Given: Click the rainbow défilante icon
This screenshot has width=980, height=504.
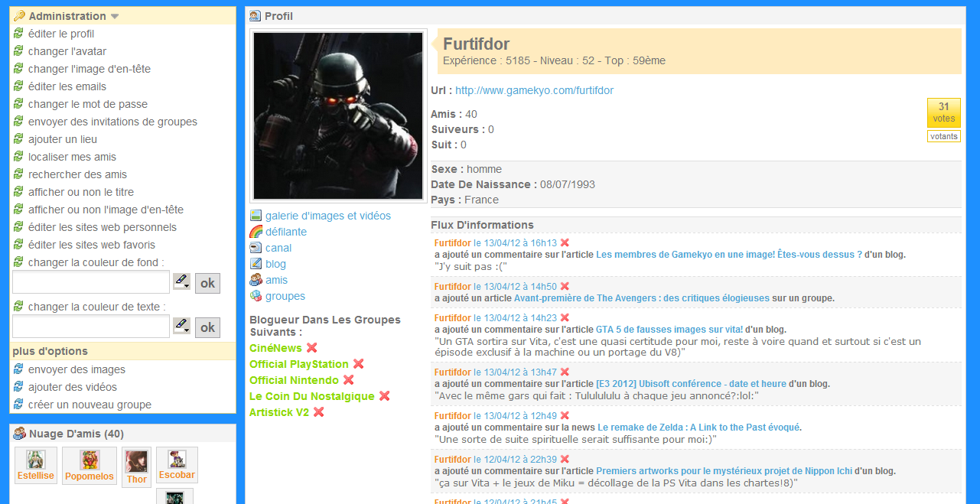Looking at the screenshot, I should (x=256, y=232).
